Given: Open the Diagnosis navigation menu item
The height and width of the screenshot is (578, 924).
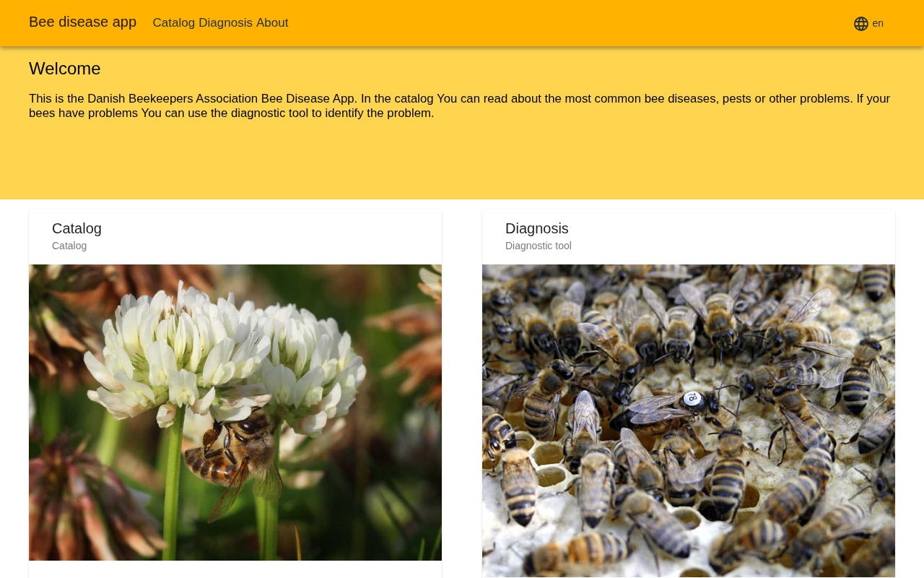Looking at the screenshot, I should pos(225,23).
